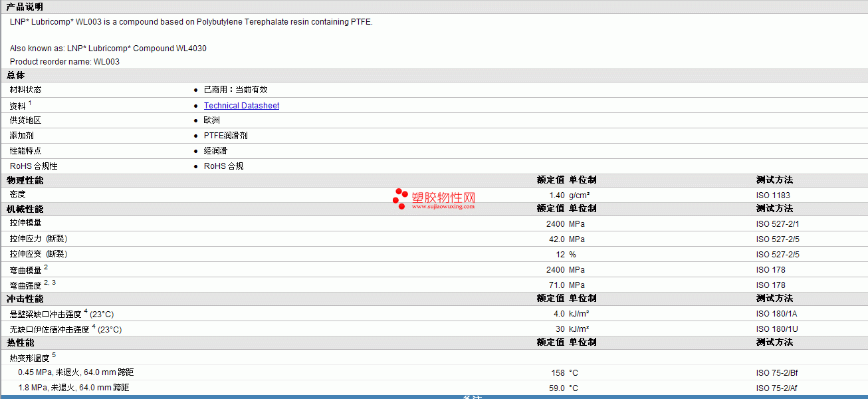Select the LNP Lubricomp WL003 description sentence

tap(191, 22)
